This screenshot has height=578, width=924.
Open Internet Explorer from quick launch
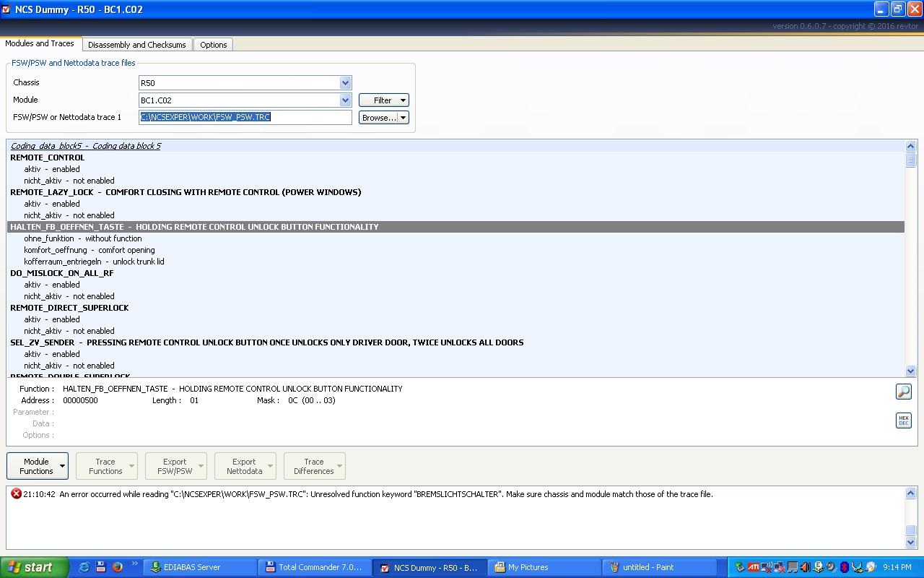[84, 567]
